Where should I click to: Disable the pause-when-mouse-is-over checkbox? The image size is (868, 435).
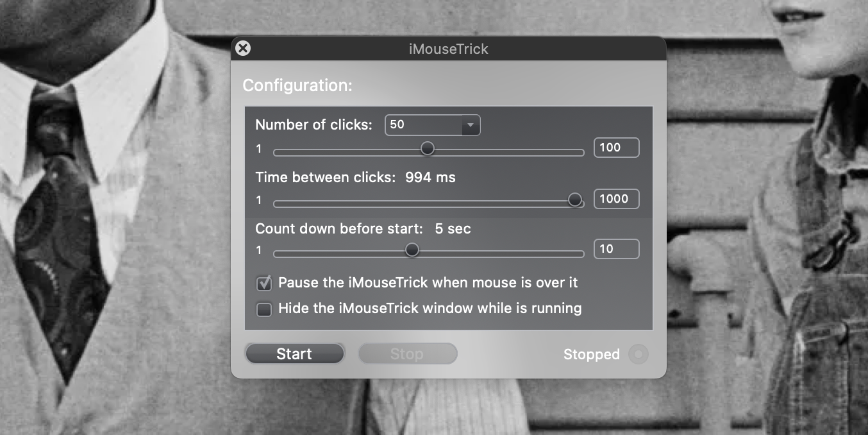(x=264, y=283)
